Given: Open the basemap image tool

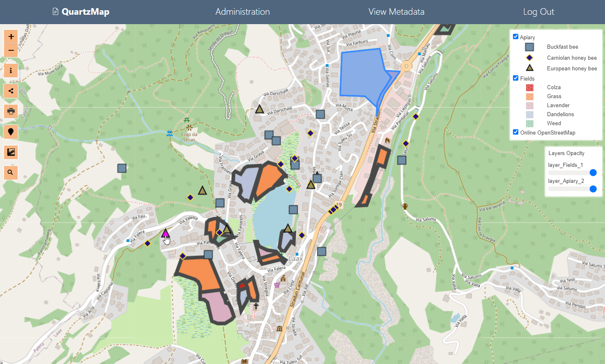Looking at the screenshot, I should pos(11,152).
